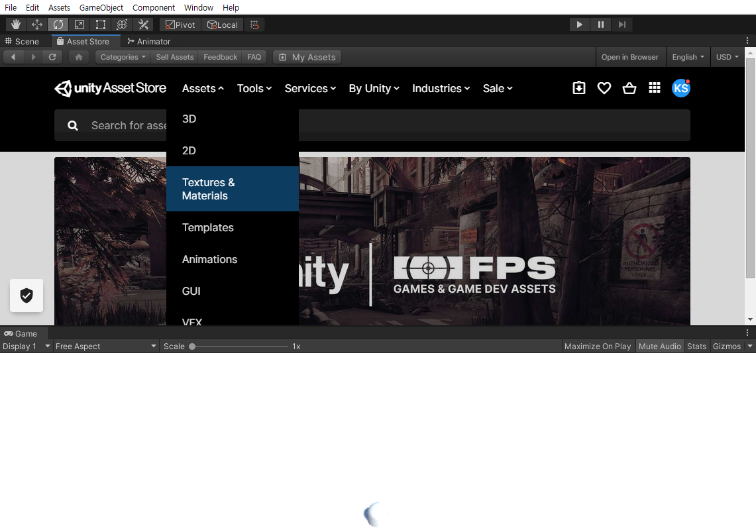Open the Component menu
This screenshot has width=756, height=532.
click(x=153, y=7)
